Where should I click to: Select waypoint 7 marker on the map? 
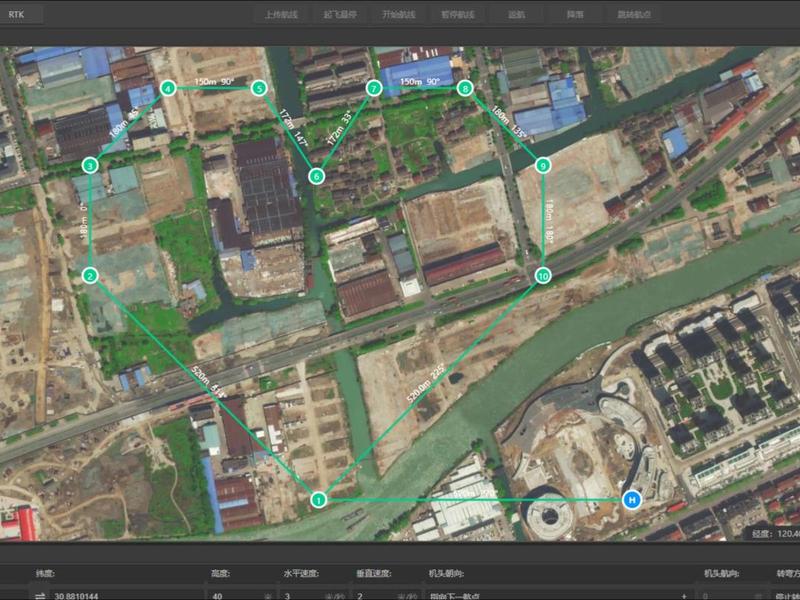tap(374, 88)
